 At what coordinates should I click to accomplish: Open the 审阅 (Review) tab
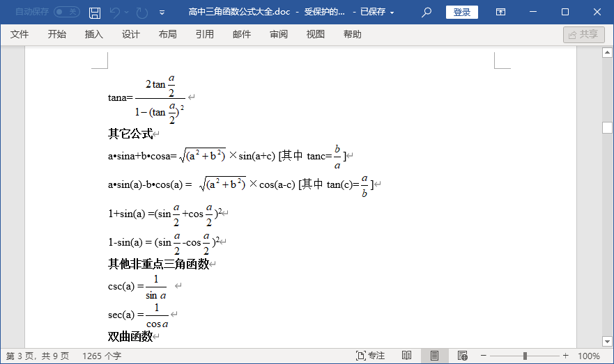pyautogui.click(x=279, y=35)
